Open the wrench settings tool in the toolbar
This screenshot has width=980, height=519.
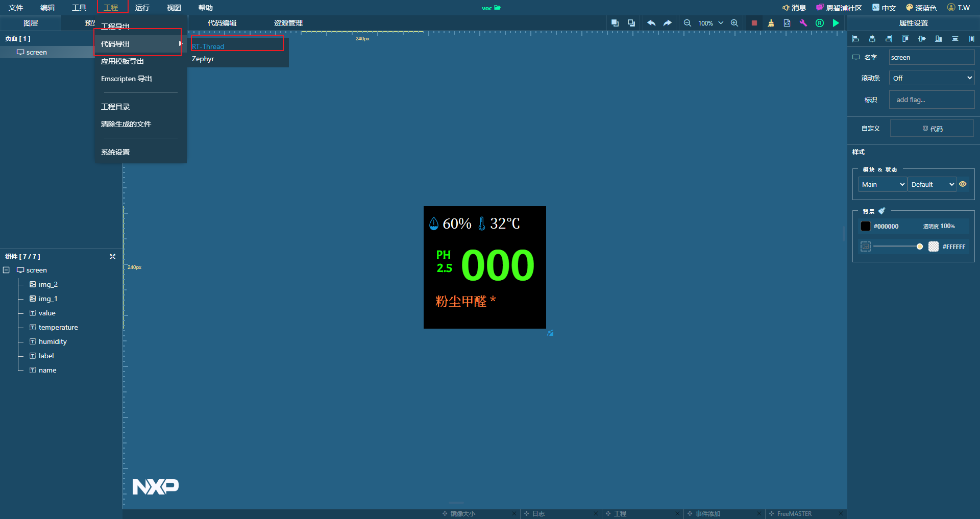pyautogui.click(x=803, y=23)
